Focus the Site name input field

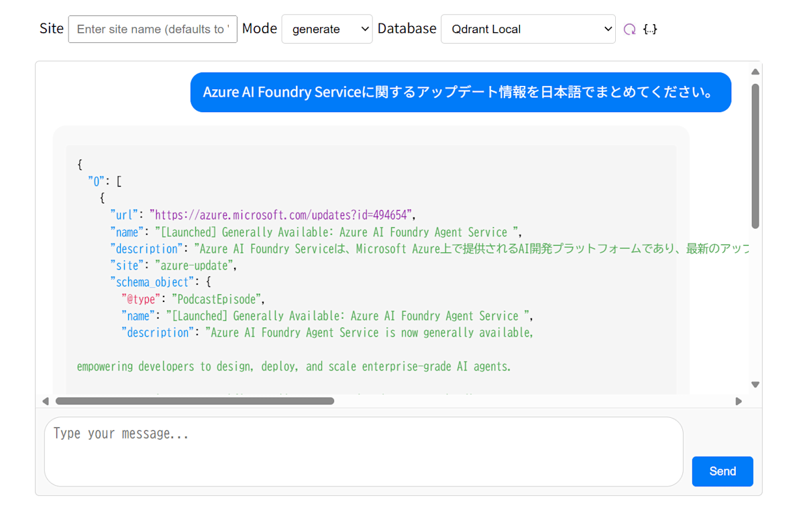[x=153, y=29]
